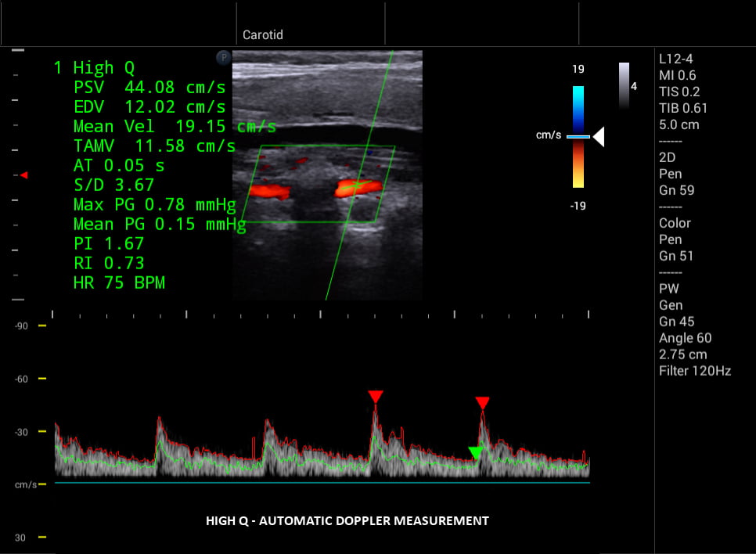This screenshot has width=756, height=554.
Task: Click the grayscale map bar labeled 4
Action: (624, 85)
